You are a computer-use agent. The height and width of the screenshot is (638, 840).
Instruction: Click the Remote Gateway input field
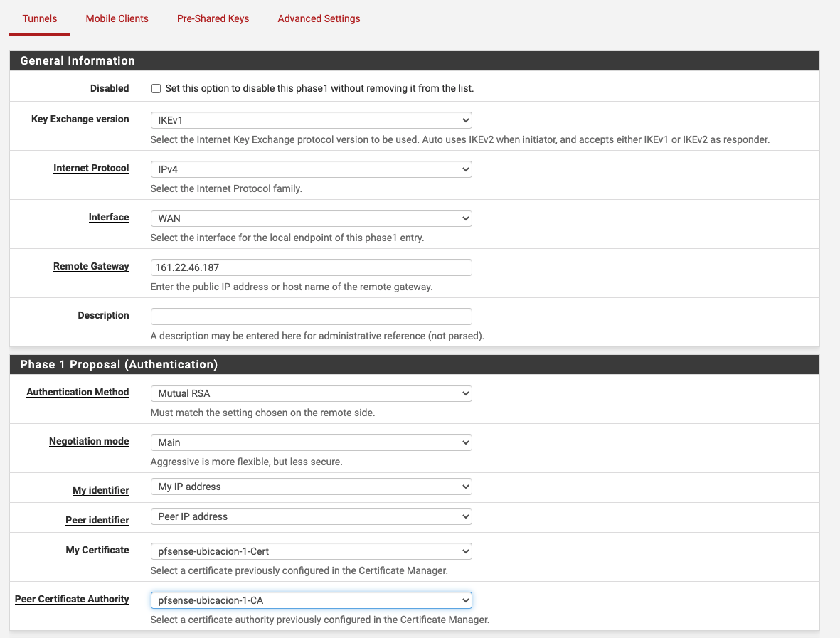tap(312, 267)
